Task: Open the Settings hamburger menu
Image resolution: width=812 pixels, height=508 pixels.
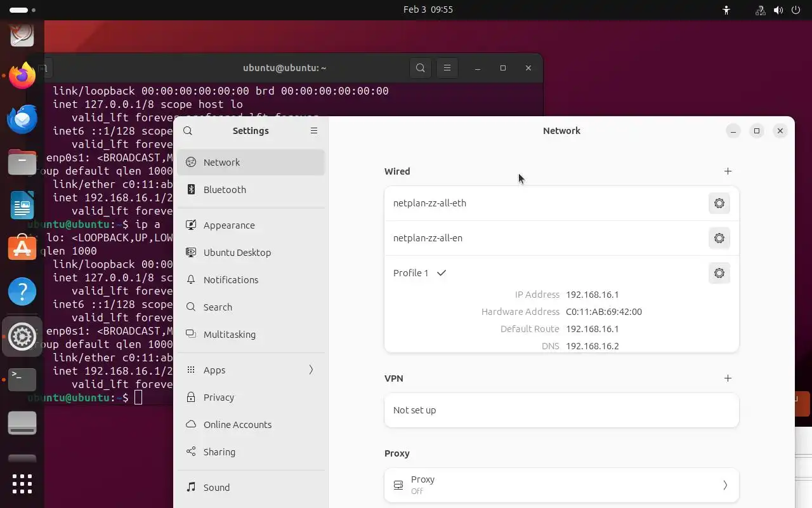Action: (x=313, y=131)
